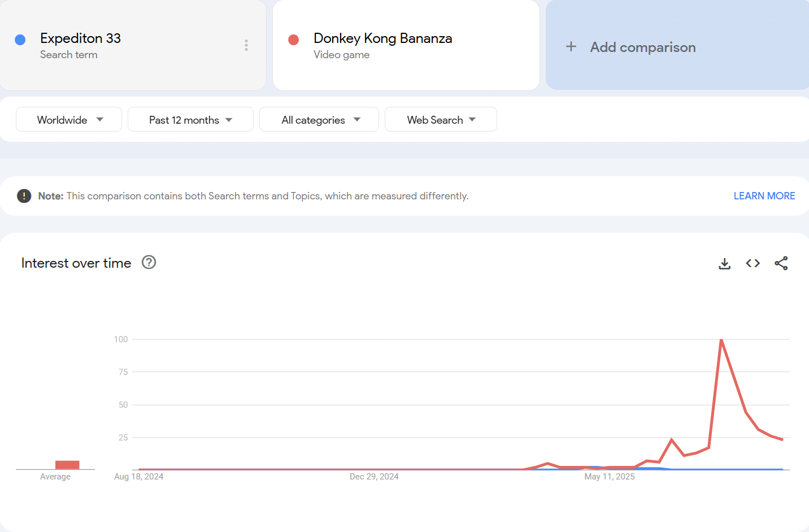Image resolution: width=809 pixels, height=532 pixels.
Task: Open help for Interest over time
Action: (x=149, y=263)
